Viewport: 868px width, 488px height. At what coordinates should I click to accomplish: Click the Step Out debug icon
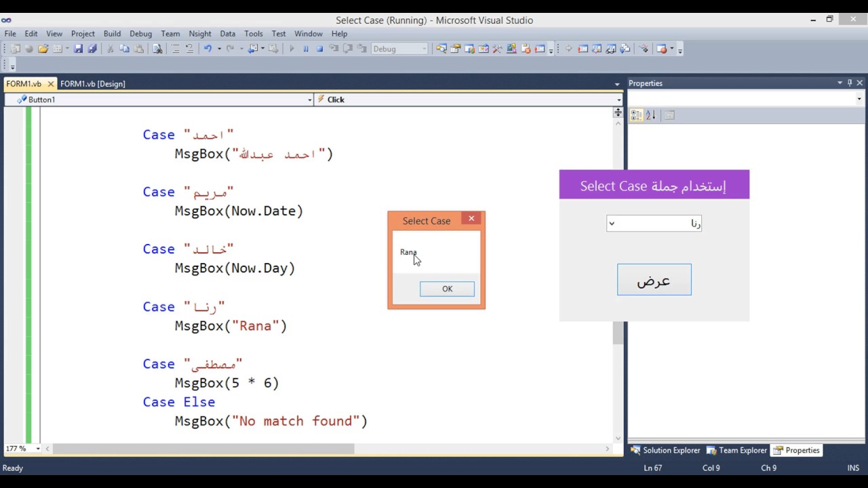(x=362, y=49)
